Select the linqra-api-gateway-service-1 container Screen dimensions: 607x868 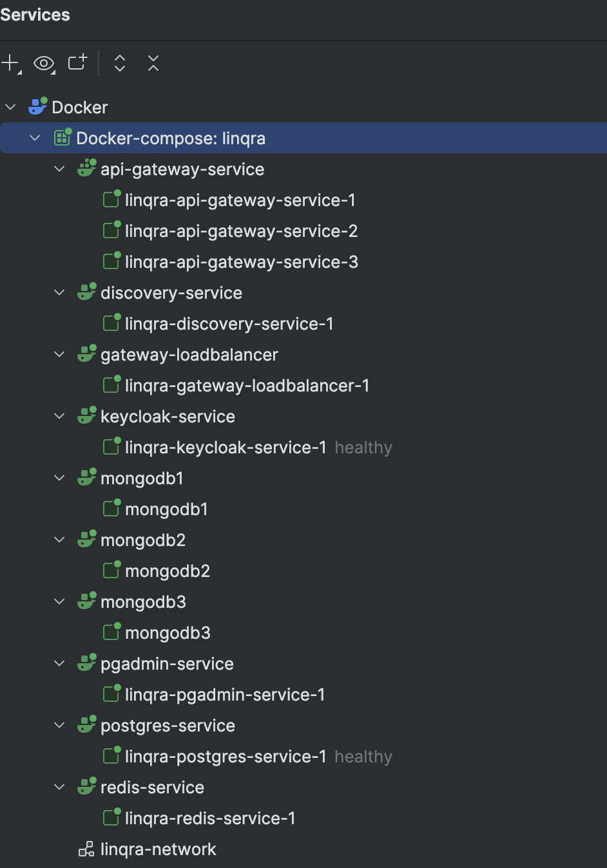click(240, 200)
